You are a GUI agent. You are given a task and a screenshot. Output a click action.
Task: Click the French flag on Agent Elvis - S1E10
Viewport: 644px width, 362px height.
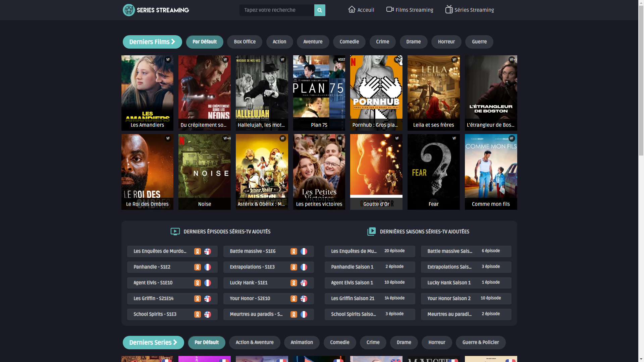[208, 283]
